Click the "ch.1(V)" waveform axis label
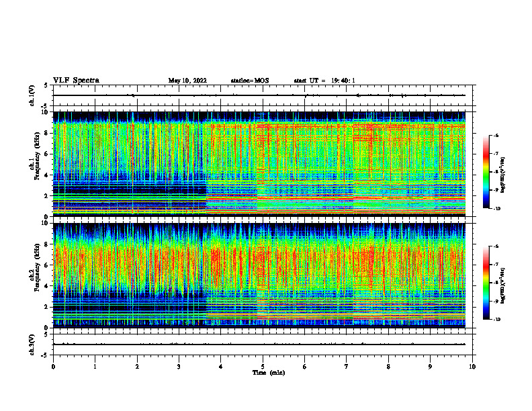The height and width of the screenshot is (411, 532). [x=32, y=95]
